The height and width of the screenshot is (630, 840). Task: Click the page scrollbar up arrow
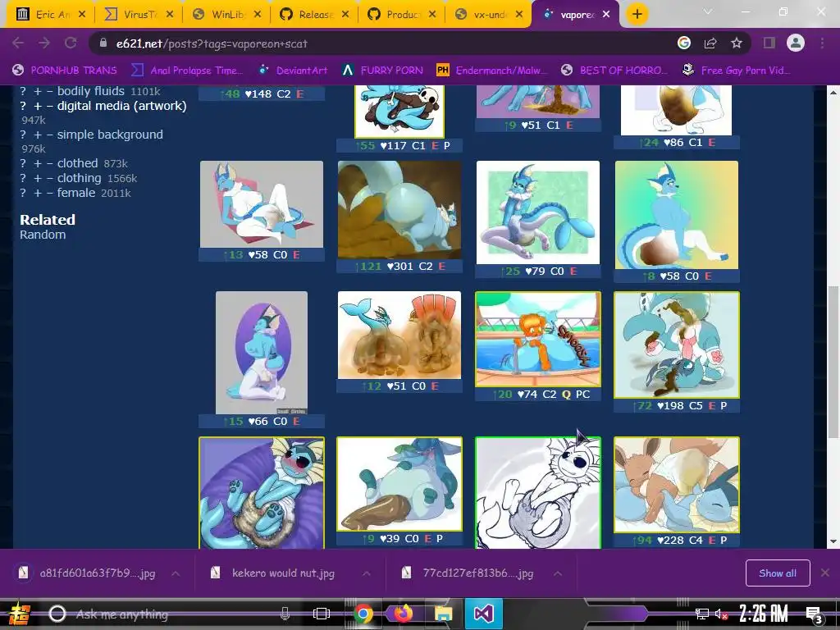[x=833, y=93]
